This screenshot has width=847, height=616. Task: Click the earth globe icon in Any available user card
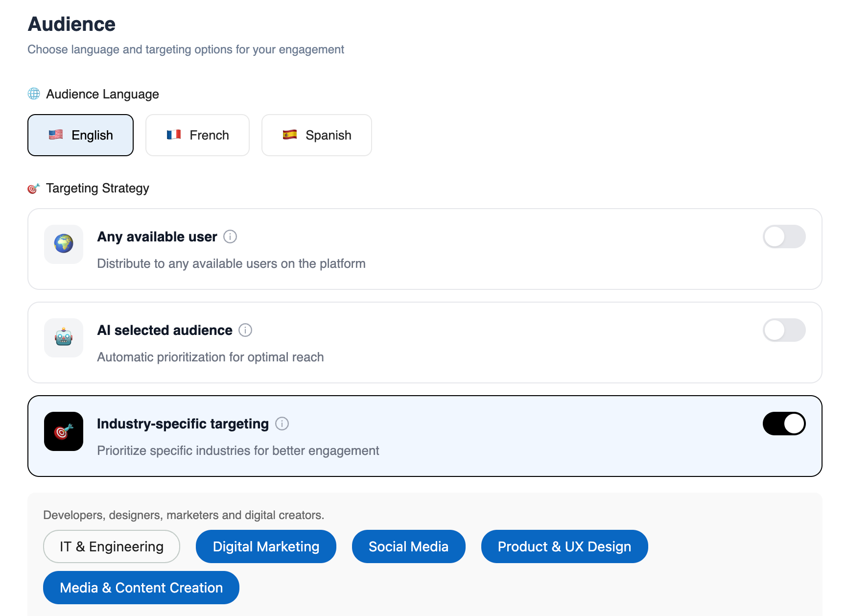point(64,244)
